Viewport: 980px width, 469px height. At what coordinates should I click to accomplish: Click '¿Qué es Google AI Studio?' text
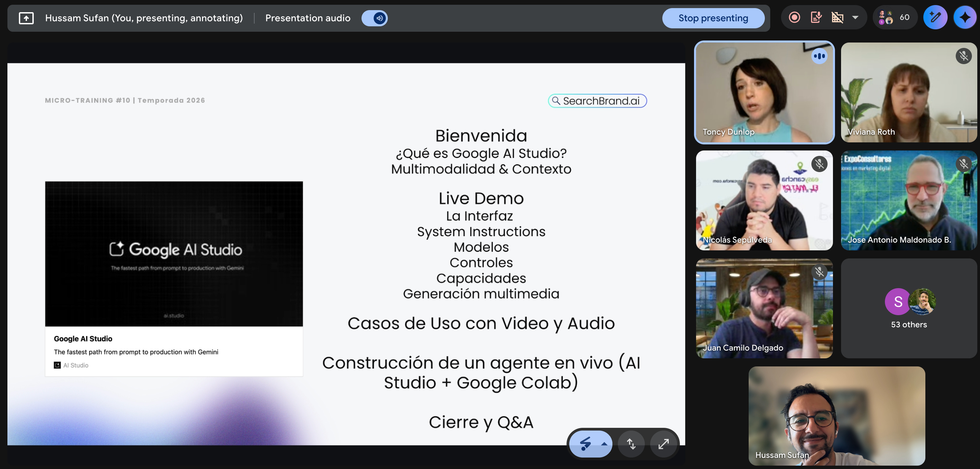[x=481, y=154]
